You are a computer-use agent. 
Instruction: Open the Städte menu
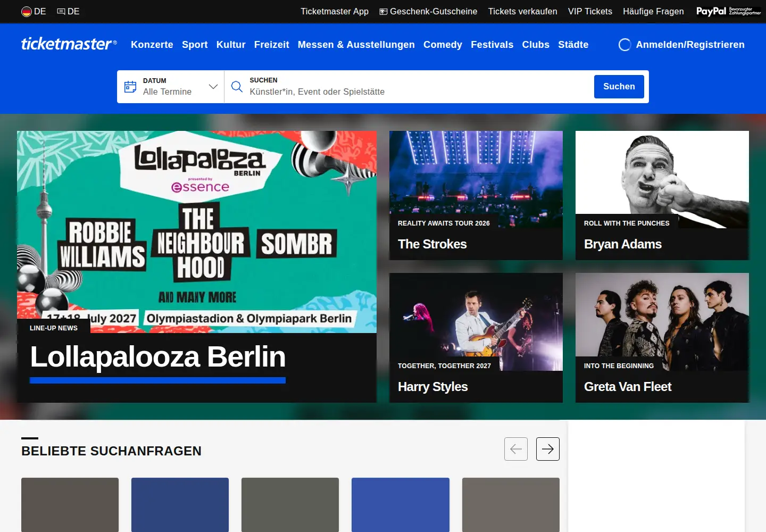click(573, 45)
